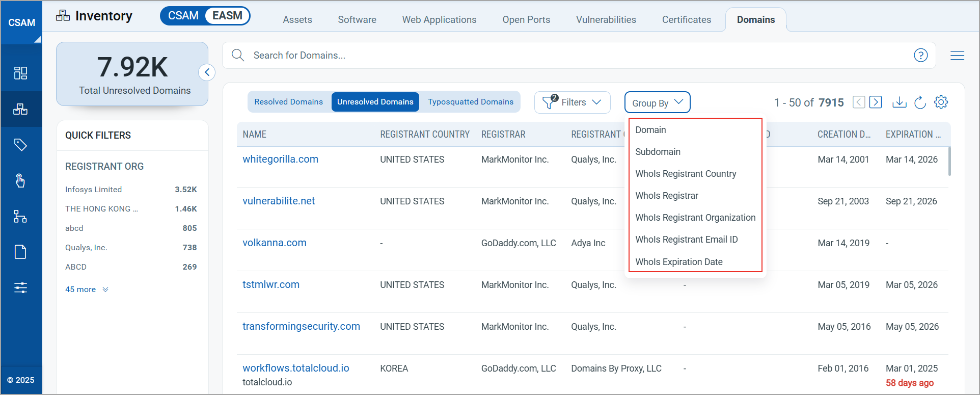This screenshot has height=395, width=980.
Task: Open the sliders configuration icon in sidebar
Action: click(x=20, y=287)
